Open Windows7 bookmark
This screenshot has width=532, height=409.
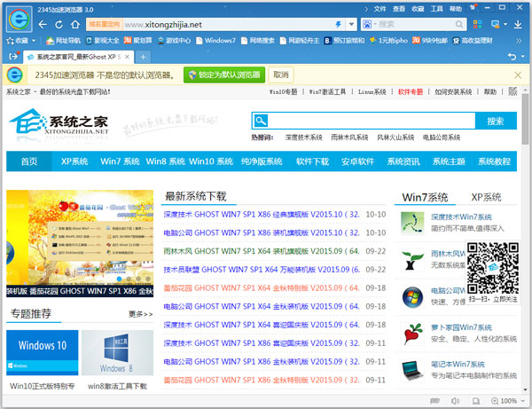click(x=215, y=41)
